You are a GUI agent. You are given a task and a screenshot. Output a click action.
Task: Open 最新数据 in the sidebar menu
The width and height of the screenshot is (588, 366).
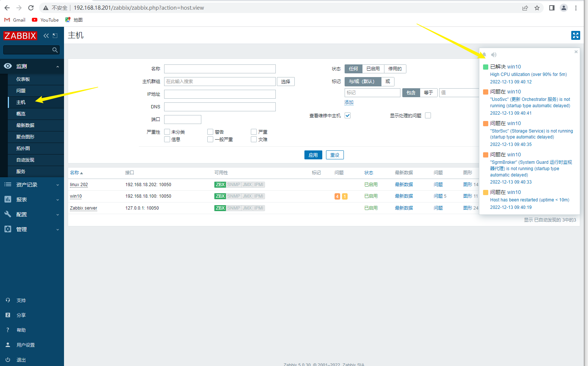(25, 125)
